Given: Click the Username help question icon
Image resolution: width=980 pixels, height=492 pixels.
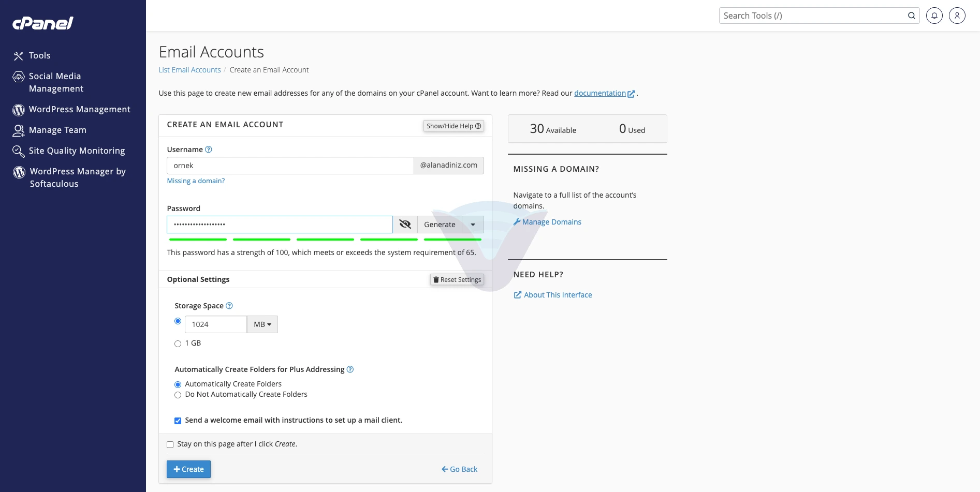Looking at the screenshot, I should [x=209, y=150].
